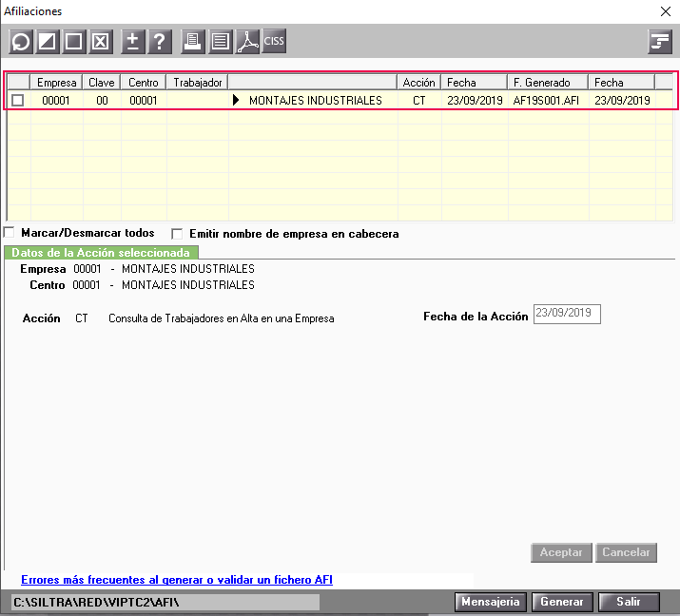This screenshot has height=616, width=680.
Task: Click the F. Generado column header
Action: (548, 83)
